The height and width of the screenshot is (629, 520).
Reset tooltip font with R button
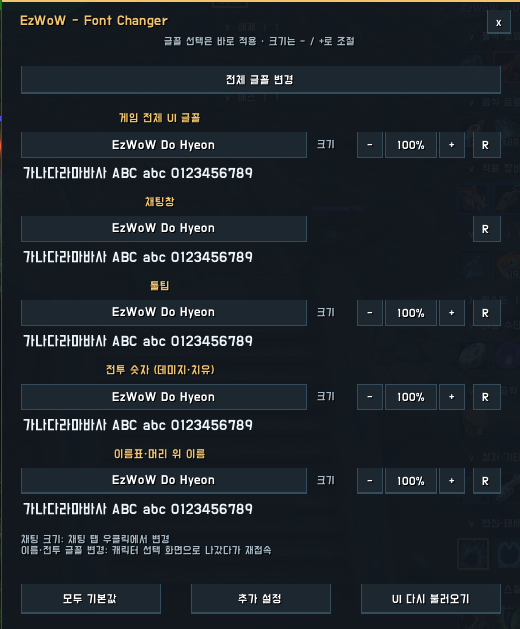(487, 312)
